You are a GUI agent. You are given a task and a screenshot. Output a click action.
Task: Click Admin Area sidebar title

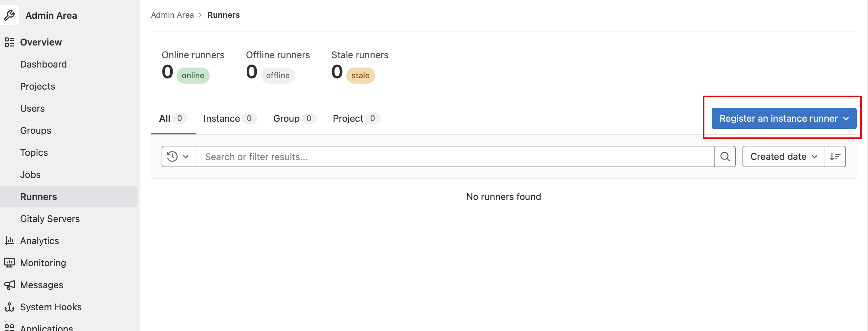[51, 15]
